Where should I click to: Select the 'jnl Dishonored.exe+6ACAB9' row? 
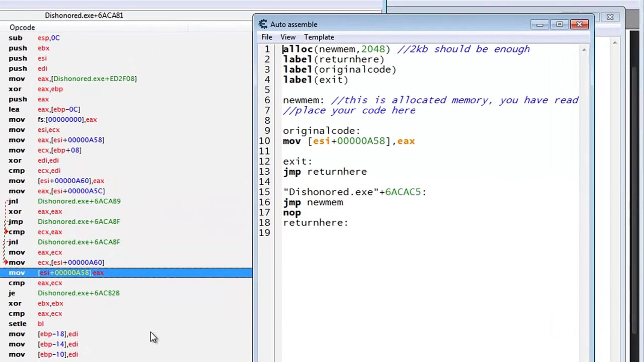[126, 201]
